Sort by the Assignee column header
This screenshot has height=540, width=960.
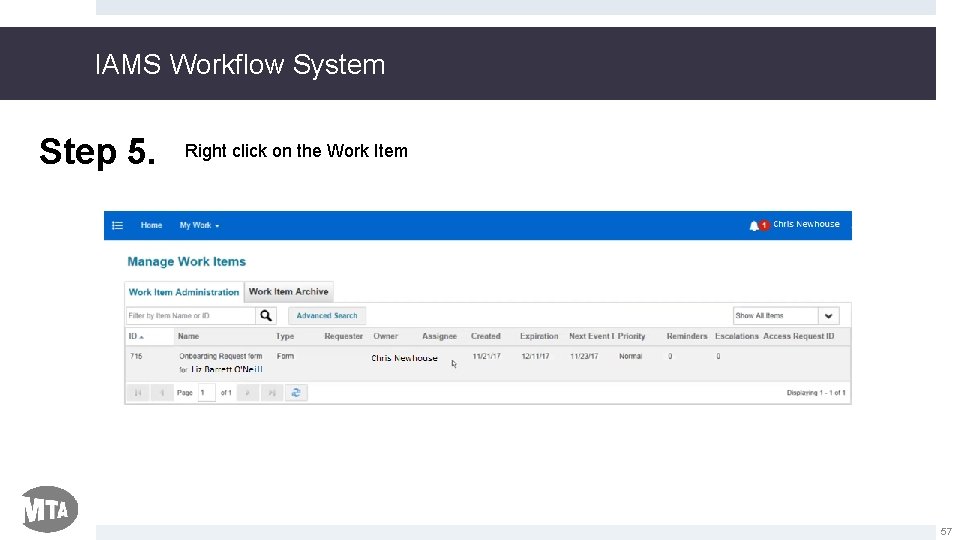(439, 336)
